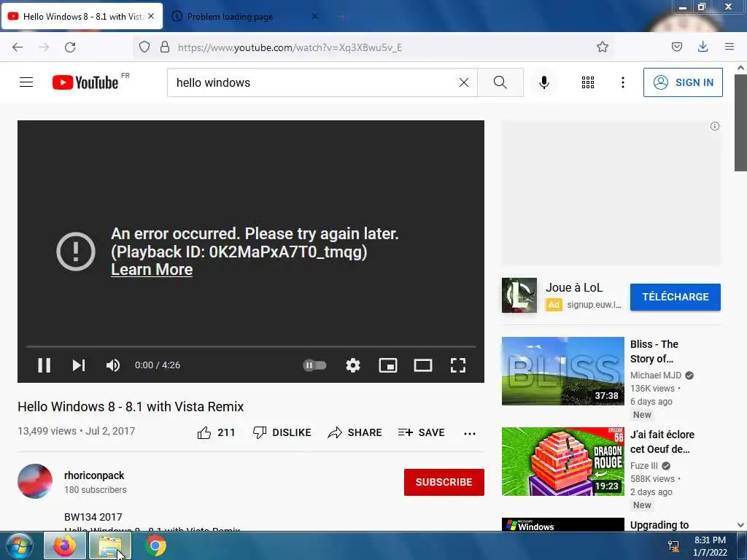Open Joue à LoL ad title

(573, 287)
